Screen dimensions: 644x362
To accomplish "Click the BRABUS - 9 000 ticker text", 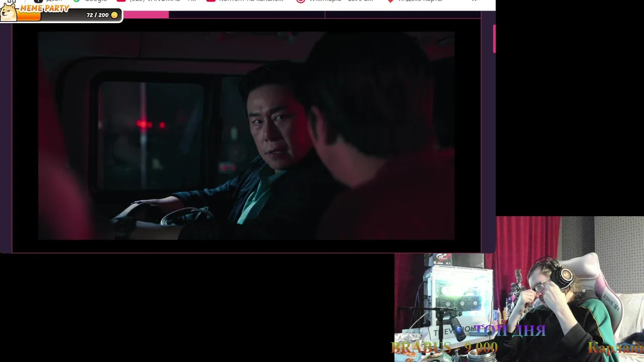I will [444, 347].
